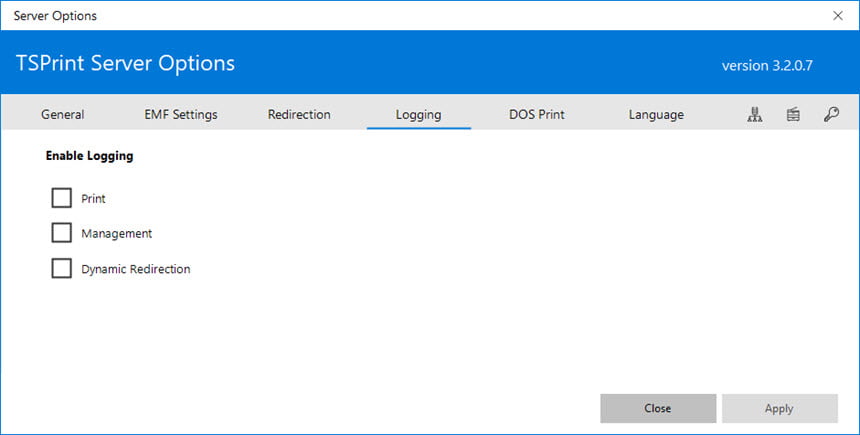Close the Server Options window
This screenshot has width=860, height=435.
coord(838,15)
